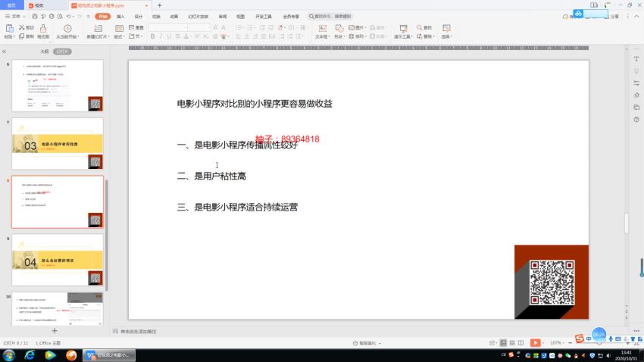Expand the File menu dropdown
644x362 pixels.
coord(24,17)
